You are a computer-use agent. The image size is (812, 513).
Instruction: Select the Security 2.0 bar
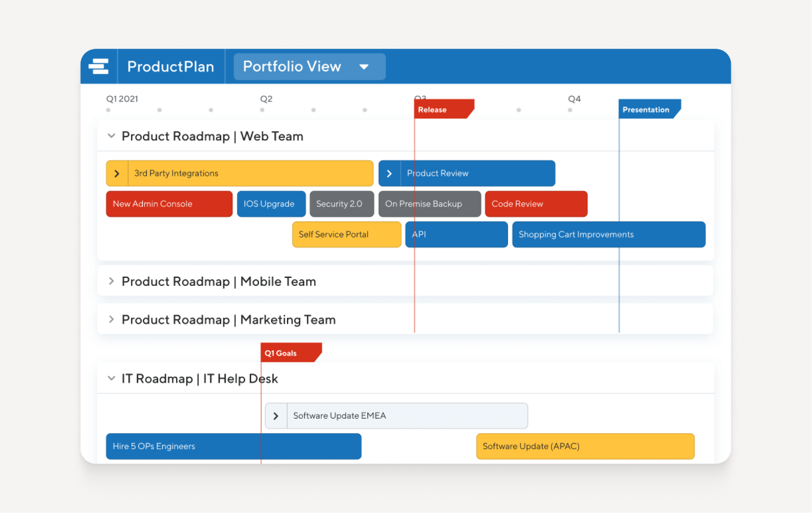(342, 204)
